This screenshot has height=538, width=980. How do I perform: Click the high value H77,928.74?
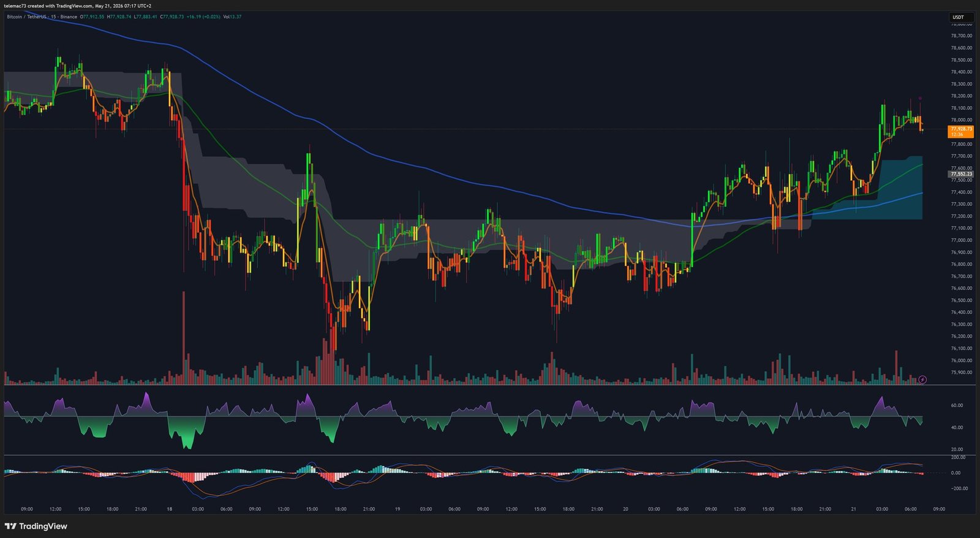pyautogui.click(x=119, y=17)
